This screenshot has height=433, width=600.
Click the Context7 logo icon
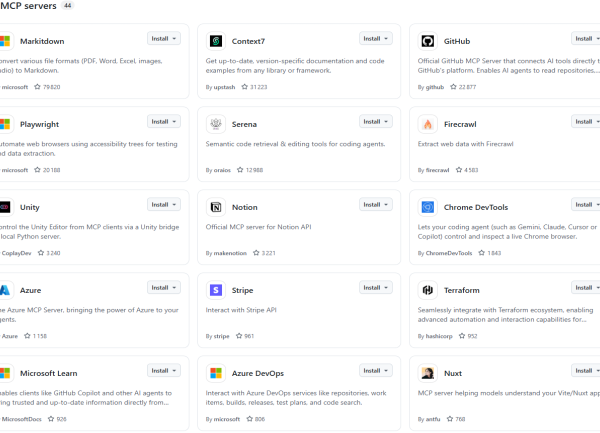click(216, 41)
